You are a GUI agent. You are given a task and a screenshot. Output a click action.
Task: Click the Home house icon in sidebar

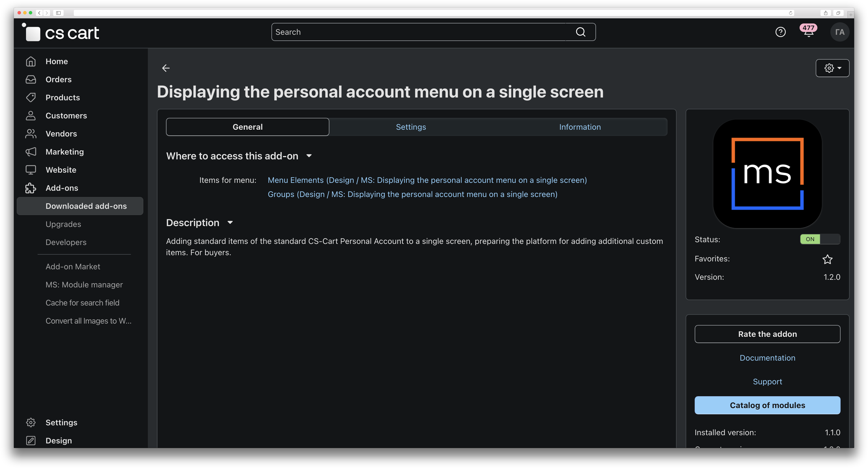pyautogui.click(x=31, y=61)
